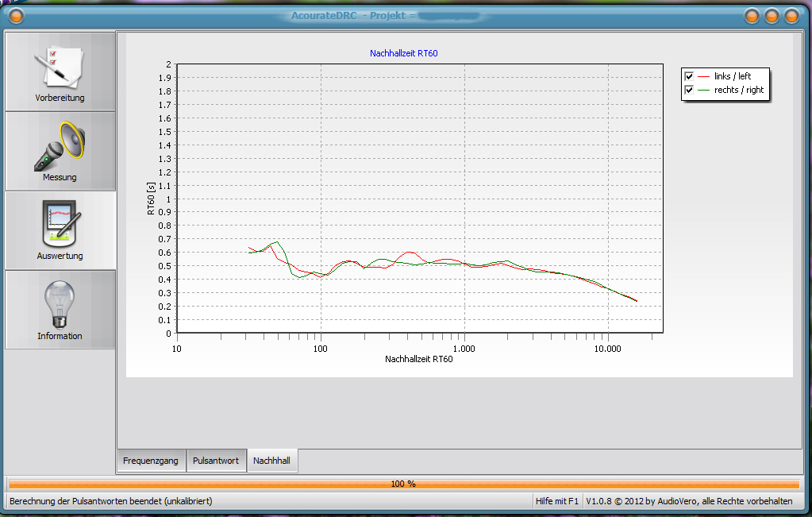Uncheck the links / left curve checkbox
Image resolution: width=812 pixels, height=517 pixels.
(689, 76)
